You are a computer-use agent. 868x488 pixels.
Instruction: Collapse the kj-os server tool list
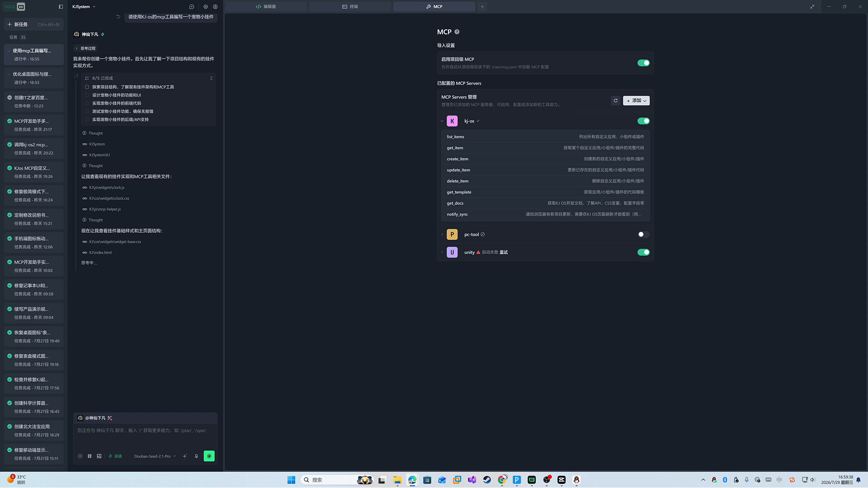[x=442, y=121]
